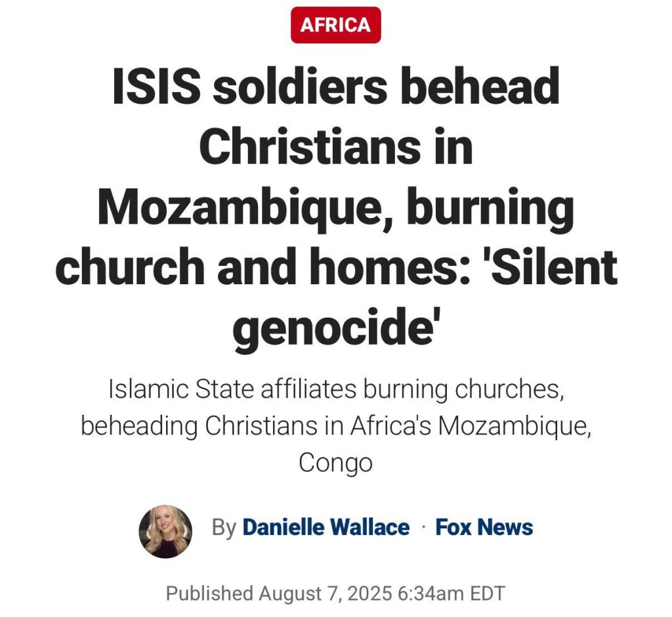Click the red AFRICA category badge
Screen dimensions: 672x617
pyautogui.click(x=335, y=26)
